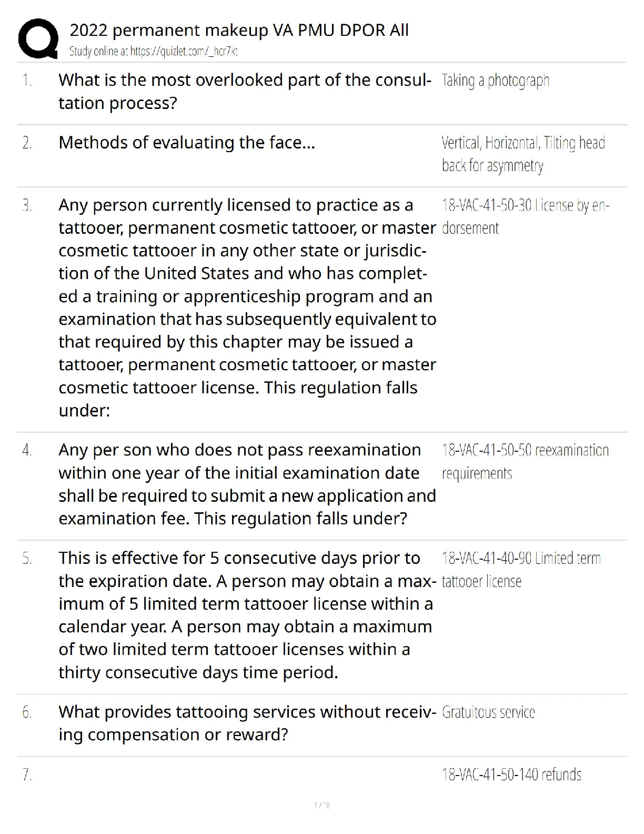Click the '1 / 18' page number indicator
This screenshot has width=644, height=834.
321,805
